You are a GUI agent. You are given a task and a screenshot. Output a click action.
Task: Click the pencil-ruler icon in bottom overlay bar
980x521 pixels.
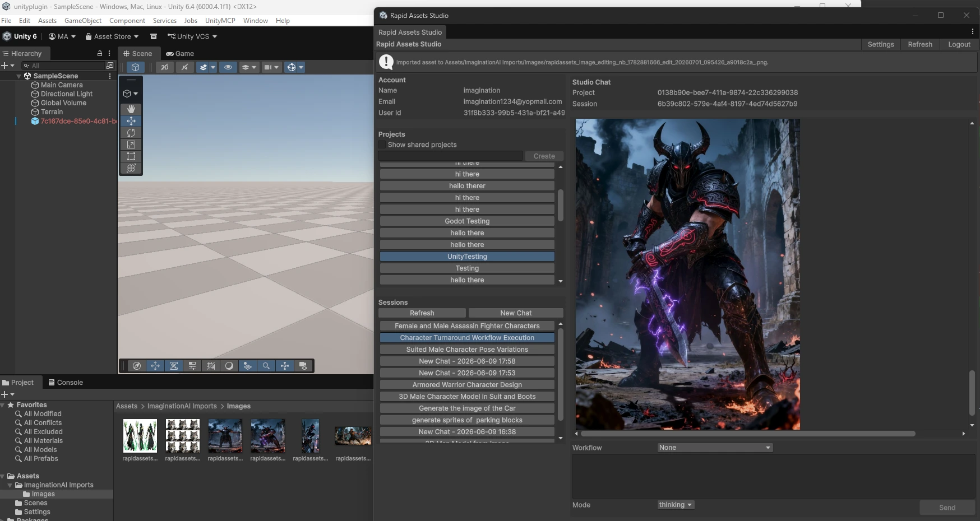click(174, 366)
